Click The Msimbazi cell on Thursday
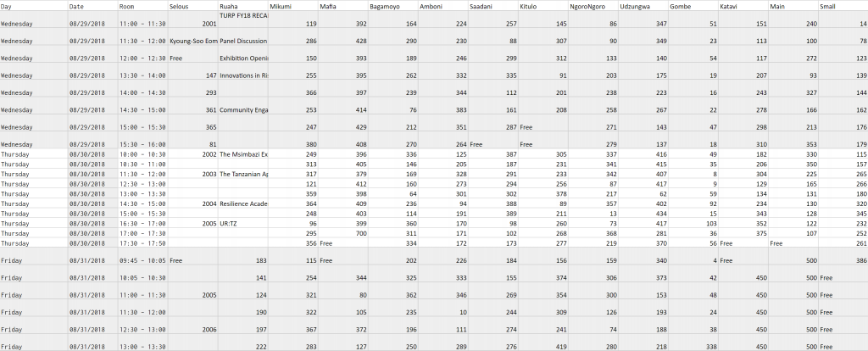 point(243,154)
